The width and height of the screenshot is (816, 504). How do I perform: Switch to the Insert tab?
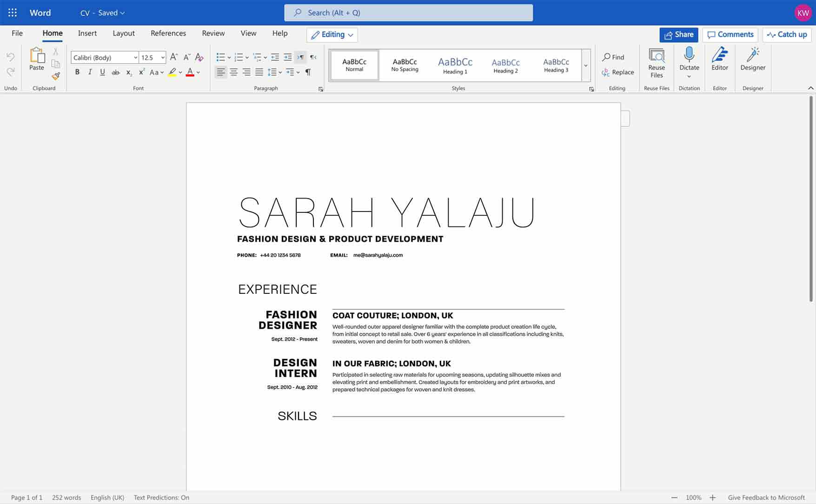pyautogui.click(x=87, y=33)
